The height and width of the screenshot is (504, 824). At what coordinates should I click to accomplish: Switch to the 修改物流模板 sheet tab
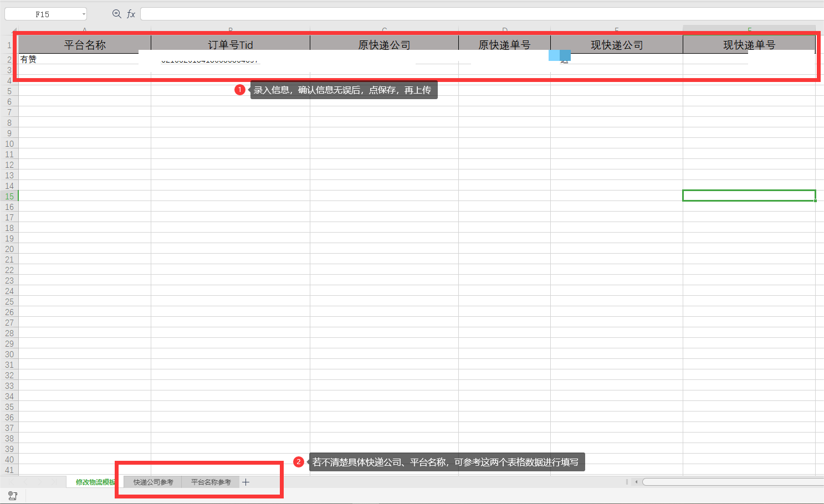[x=95, y=482]
